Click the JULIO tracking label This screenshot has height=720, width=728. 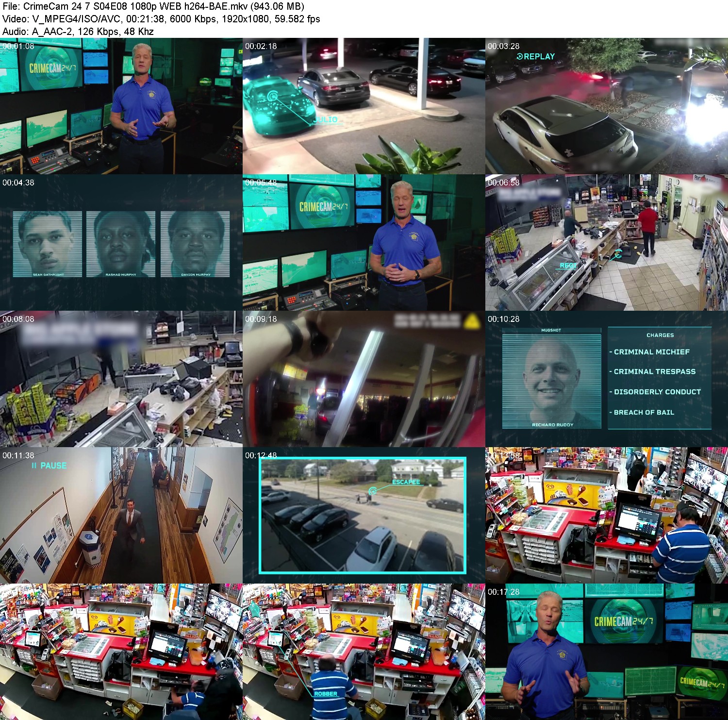tap(326, 119)
